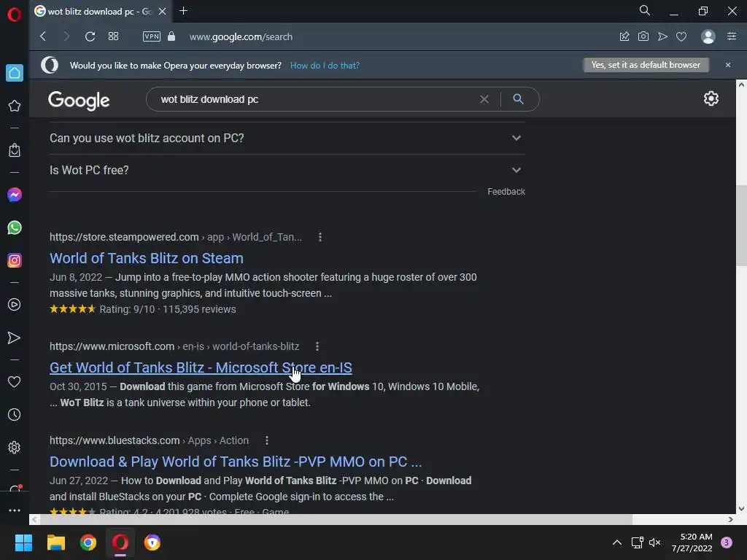Dismiss the default browser prompt
The height and width of the screenshot is (560, 747).
(x=728, y=65)
